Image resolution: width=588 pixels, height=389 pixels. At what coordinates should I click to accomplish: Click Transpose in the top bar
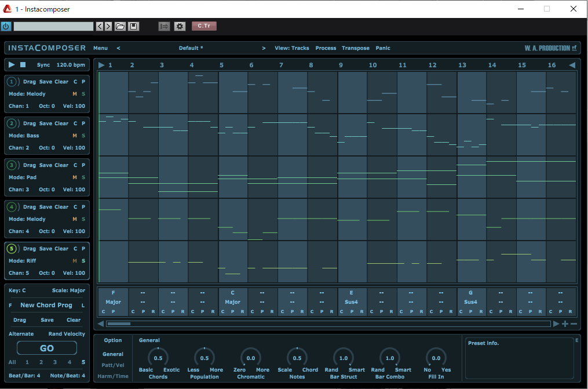pos(356,48)
